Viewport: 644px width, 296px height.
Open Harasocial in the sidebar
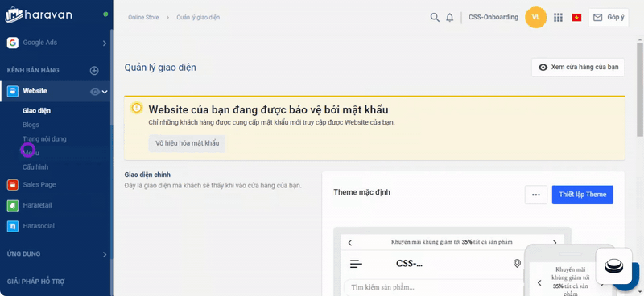pyautogui.click(x=39, y=226)
